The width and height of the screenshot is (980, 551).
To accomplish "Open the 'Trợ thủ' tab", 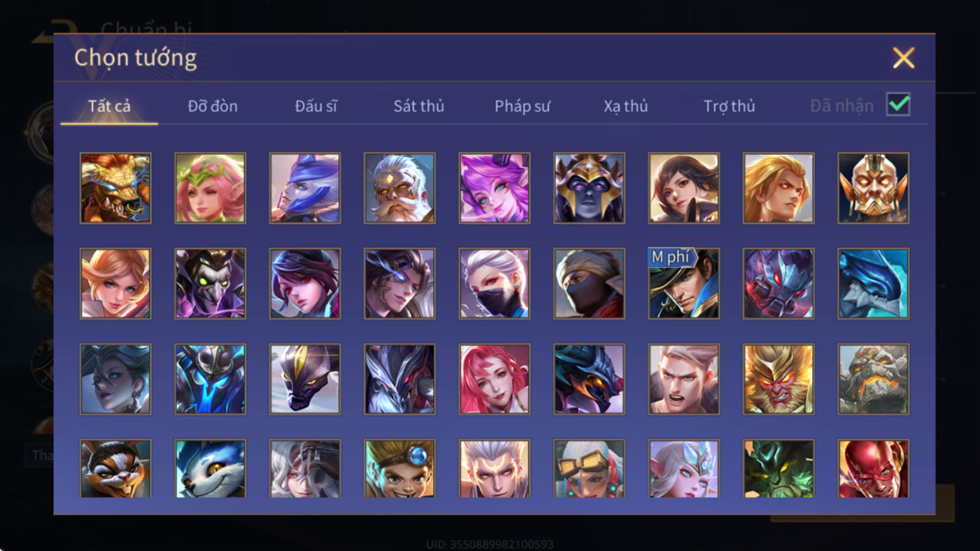I will [729, 106].
